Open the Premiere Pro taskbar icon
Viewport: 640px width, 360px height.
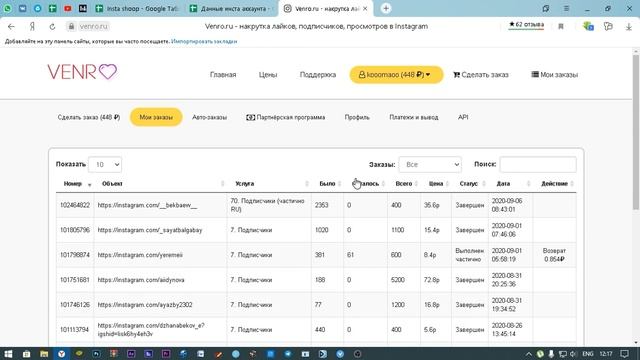point(166,354)
